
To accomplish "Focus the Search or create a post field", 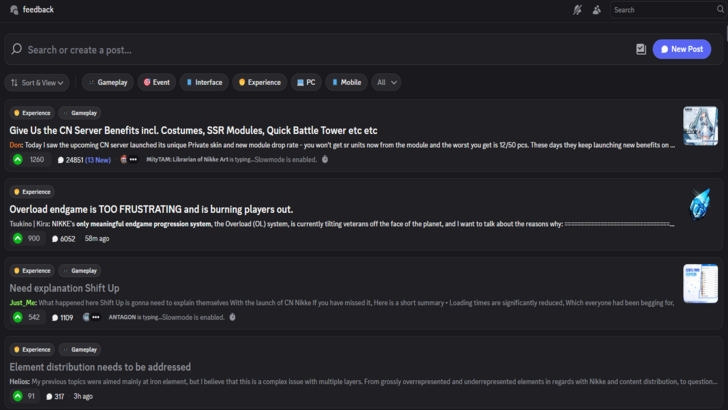I will click(325, 50).
